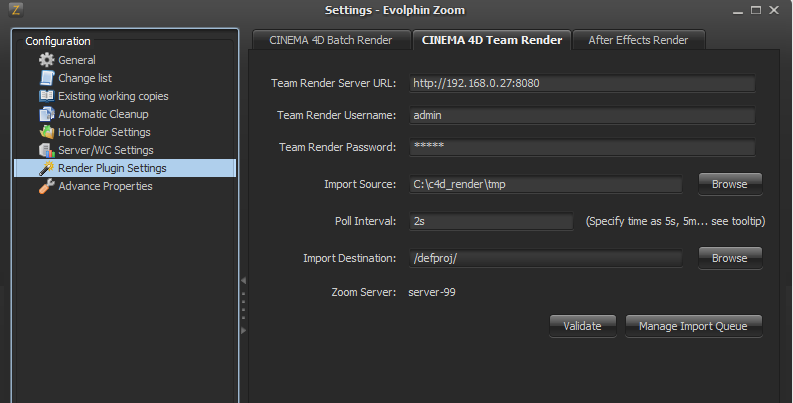Click the Render Plugin Settings wand icon
The width and height of the screenshot is (793, 403).
[x=47, y=168]
